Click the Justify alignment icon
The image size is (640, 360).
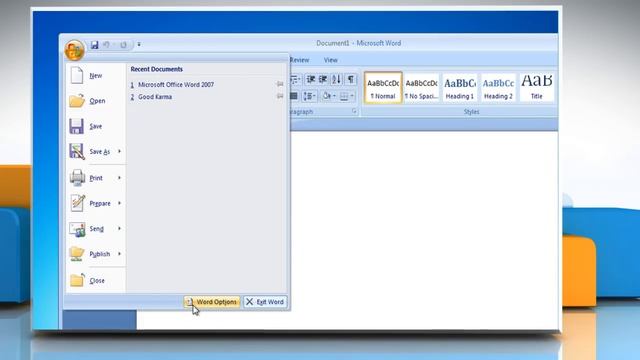click(x=294, y=96)
